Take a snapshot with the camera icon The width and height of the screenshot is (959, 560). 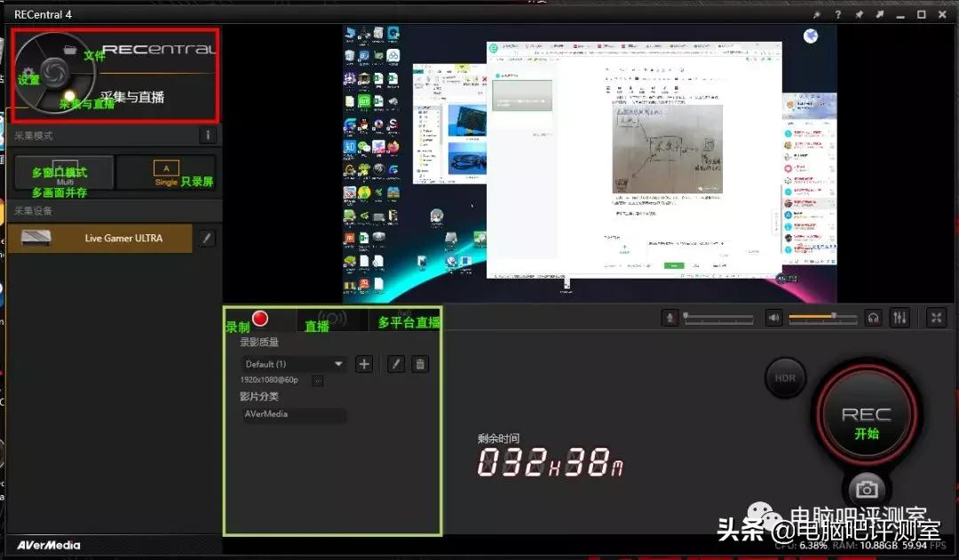point(866,487)
